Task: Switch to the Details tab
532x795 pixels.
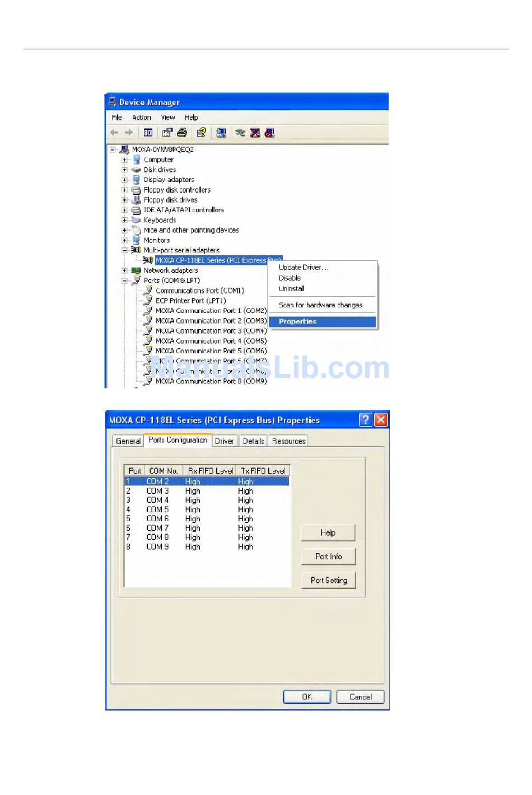Action: [253, 441]
